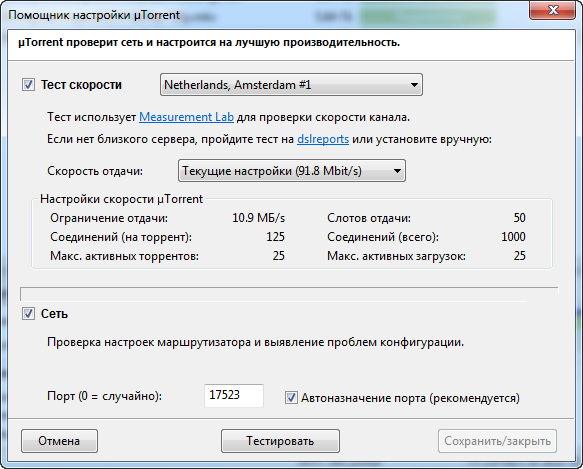583x469 pixels.
Task: Click the Слотов отдачи value 50
Action: pos(519,218)
